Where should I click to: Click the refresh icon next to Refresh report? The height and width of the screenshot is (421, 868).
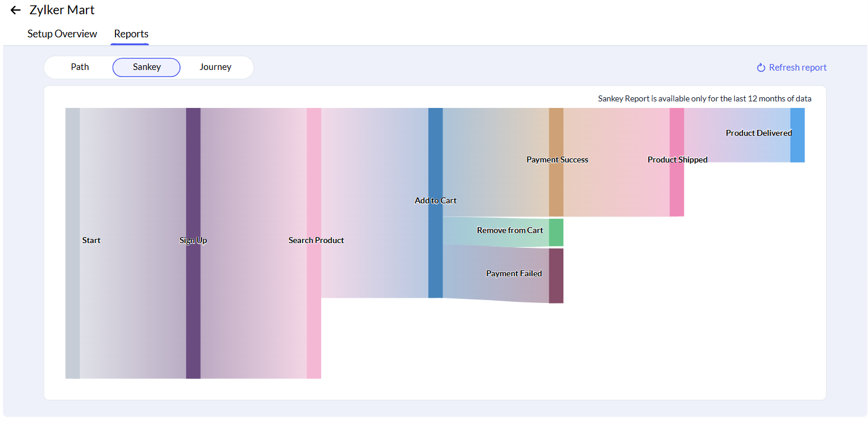pyautogui.click(x=761, y=68)
